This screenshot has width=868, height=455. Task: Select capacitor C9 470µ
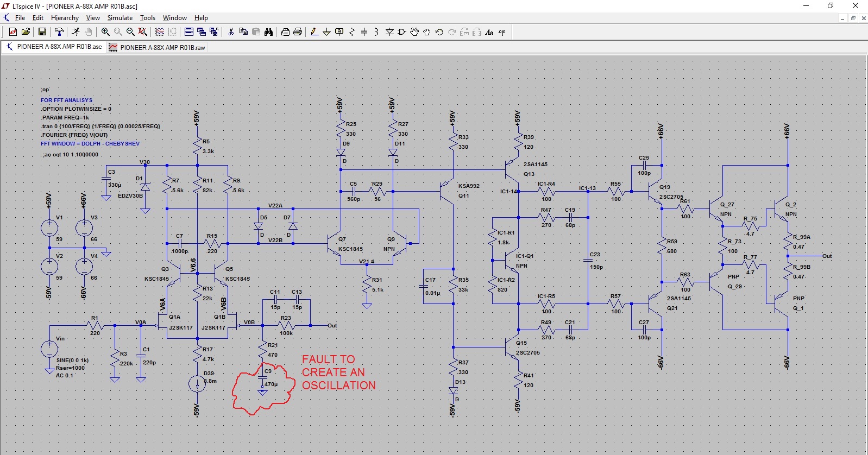(263, 378)
